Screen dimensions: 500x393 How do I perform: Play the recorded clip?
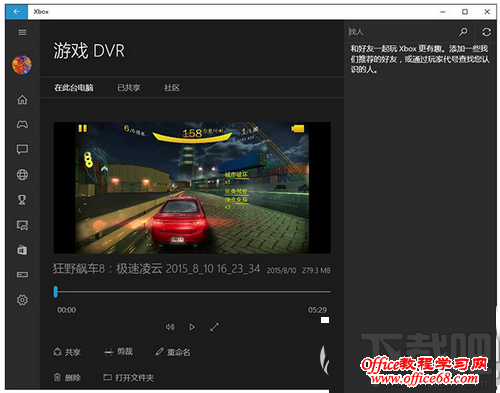pyautogui.click(x=192, y=327)
